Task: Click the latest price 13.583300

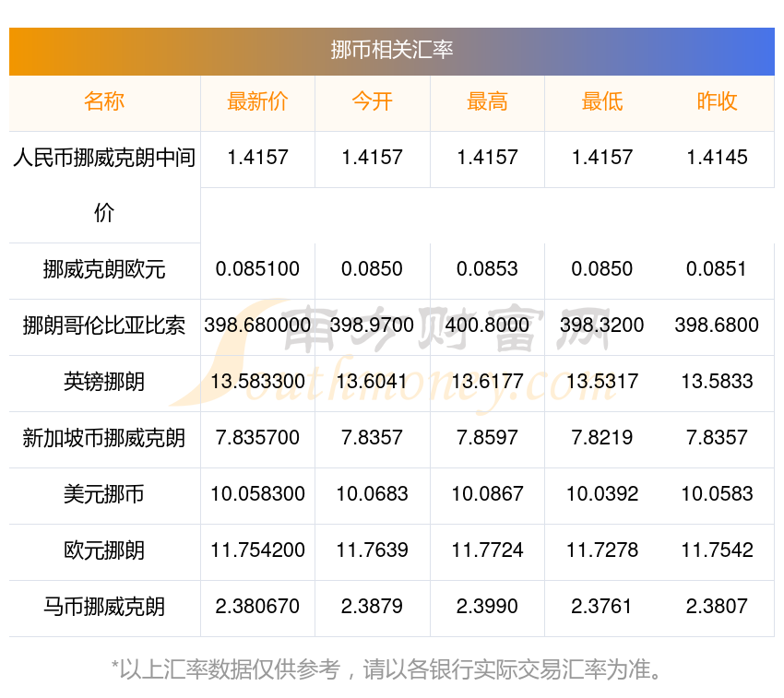Action: 257,382
